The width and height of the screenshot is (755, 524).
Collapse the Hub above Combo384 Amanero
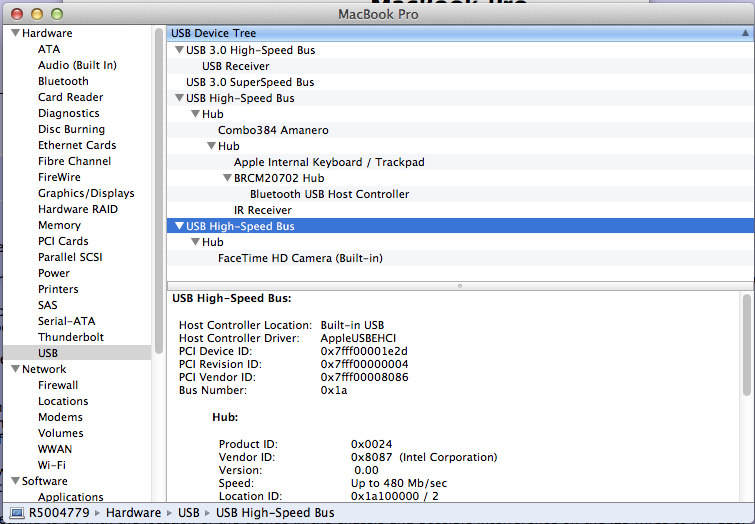tap(195, 114)
